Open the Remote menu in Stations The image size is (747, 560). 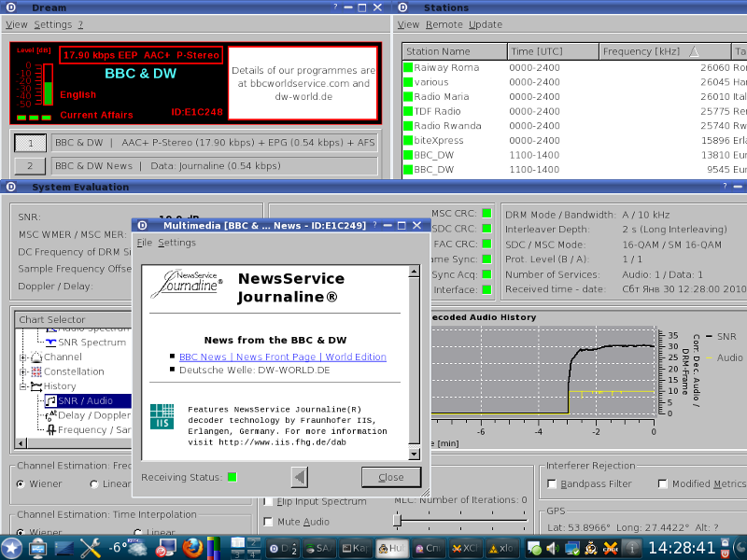click(x=444, y=24)
